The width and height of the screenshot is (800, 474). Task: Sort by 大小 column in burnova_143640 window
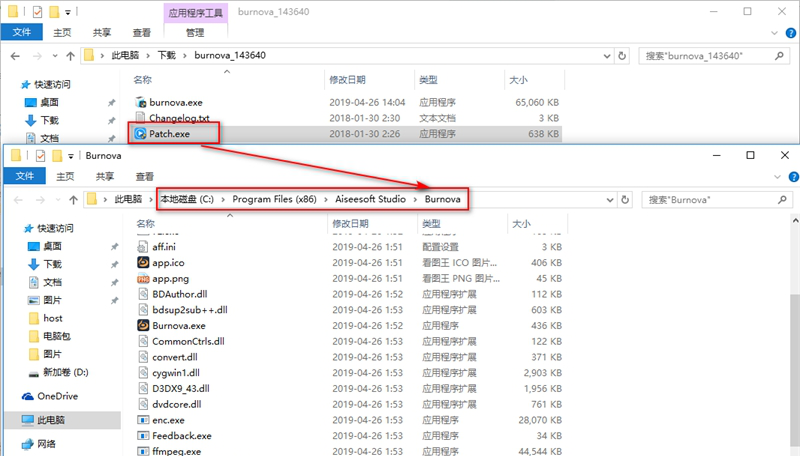tap(518, 80)
